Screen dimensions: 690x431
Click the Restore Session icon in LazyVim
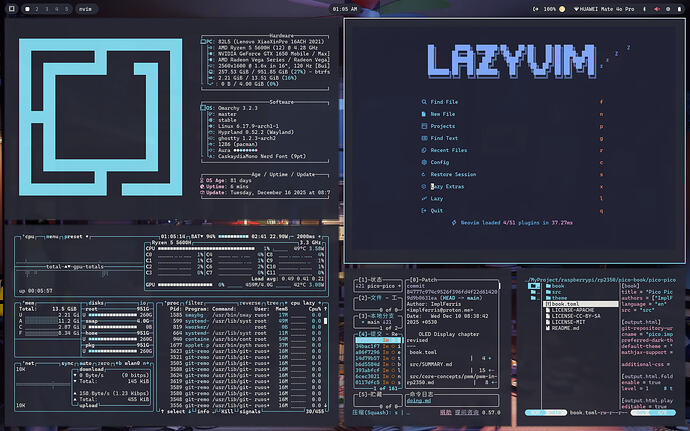(424, 174)
